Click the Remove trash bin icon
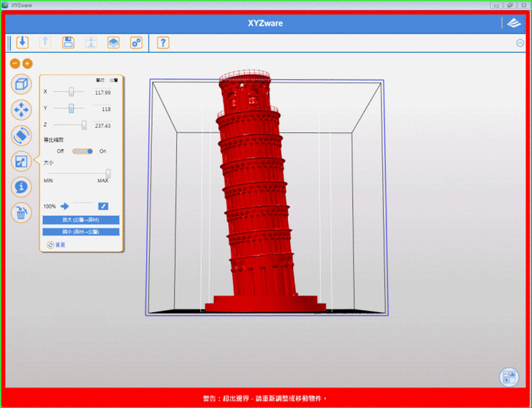 22,213
